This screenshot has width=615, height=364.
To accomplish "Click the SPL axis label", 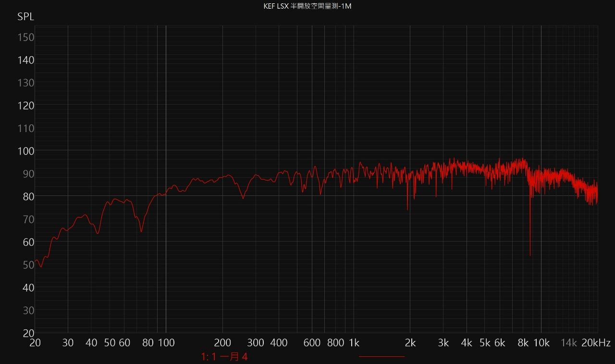I will click(x=25, y=17).
